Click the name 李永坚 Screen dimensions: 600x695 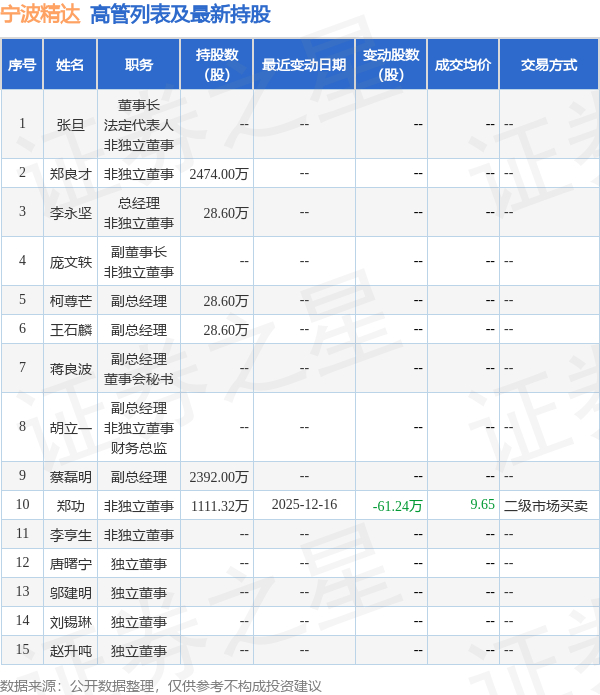70,213
